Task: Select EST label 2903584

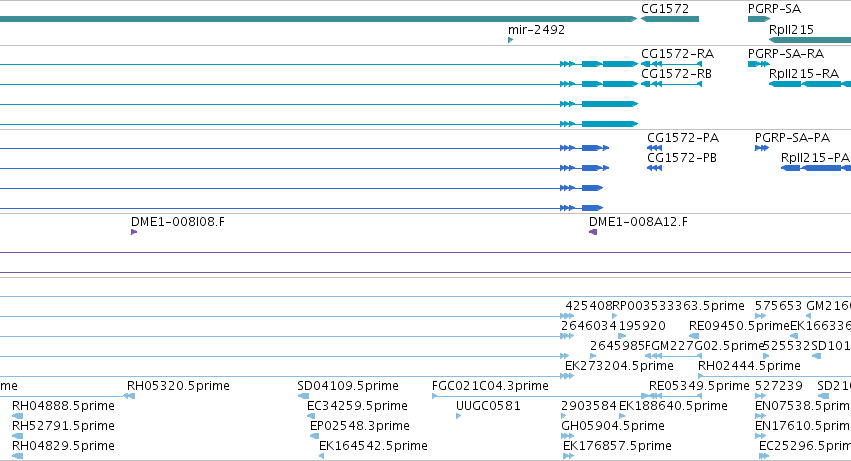Action: 589,406
